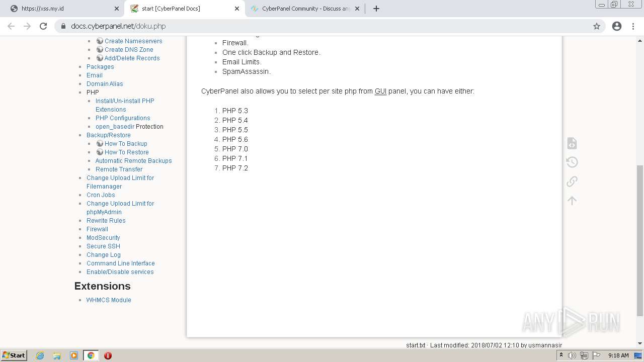Open the Change Log link
Screen dimensions: 644x362
coord(104,254)
